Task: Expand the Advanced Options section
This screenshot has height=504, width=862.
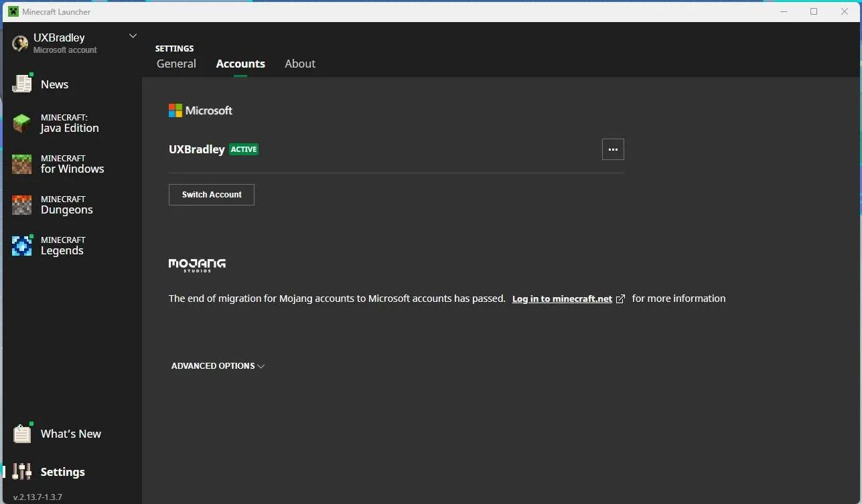Action: (218, 366)
